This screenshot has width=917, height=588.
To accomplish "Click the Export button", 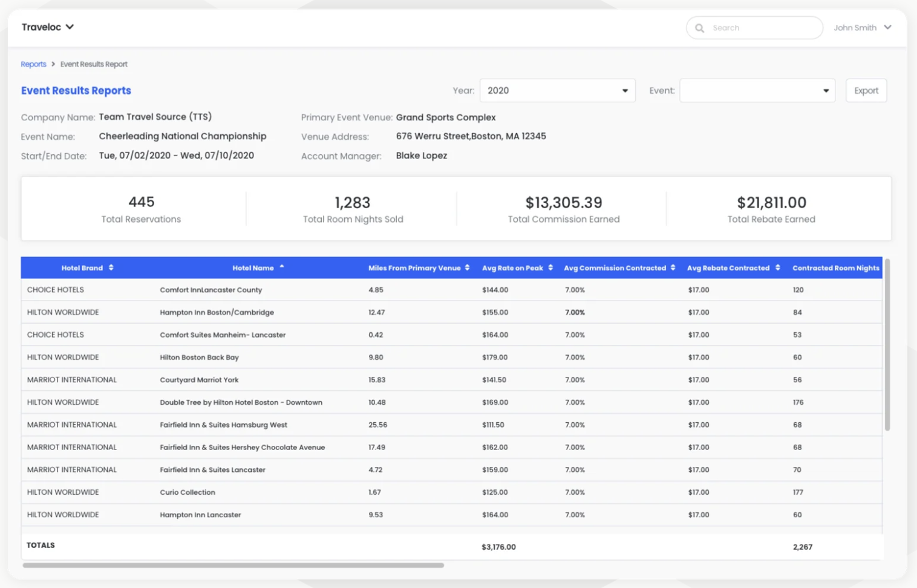I will click(x=866, y=91).
